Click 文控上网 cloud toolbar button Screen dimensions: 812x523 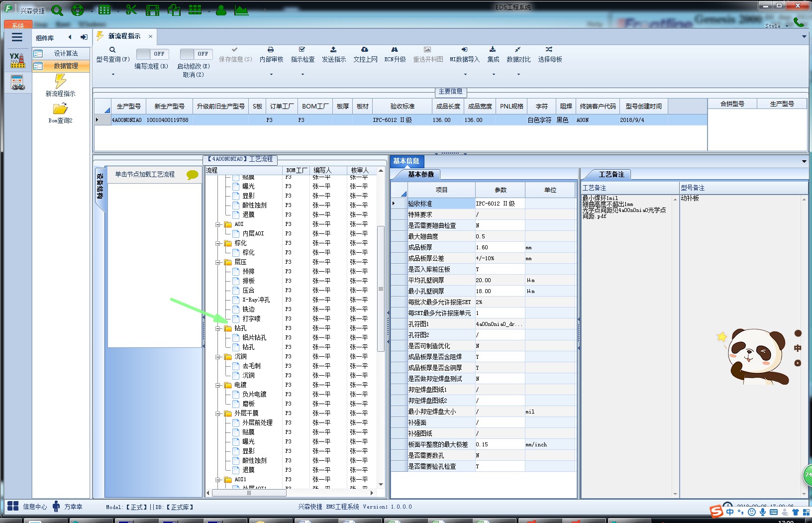[365, 55]
